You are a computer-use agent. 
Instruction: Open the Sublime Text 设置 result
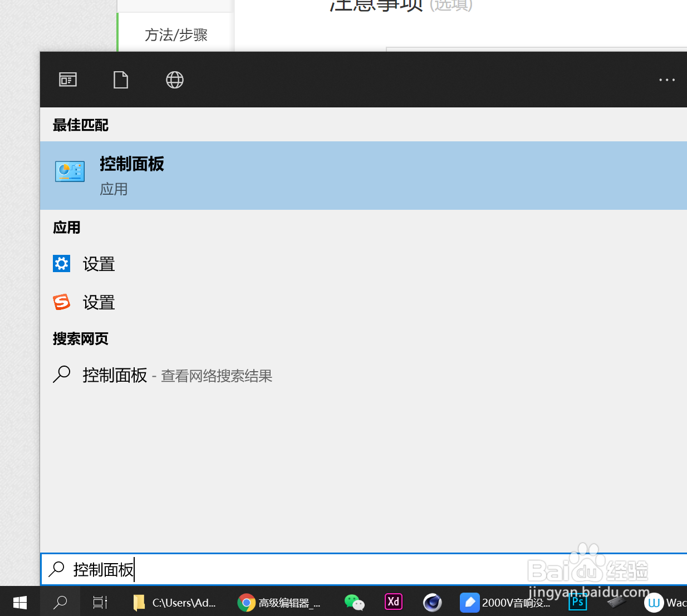[x=99, y=302]
